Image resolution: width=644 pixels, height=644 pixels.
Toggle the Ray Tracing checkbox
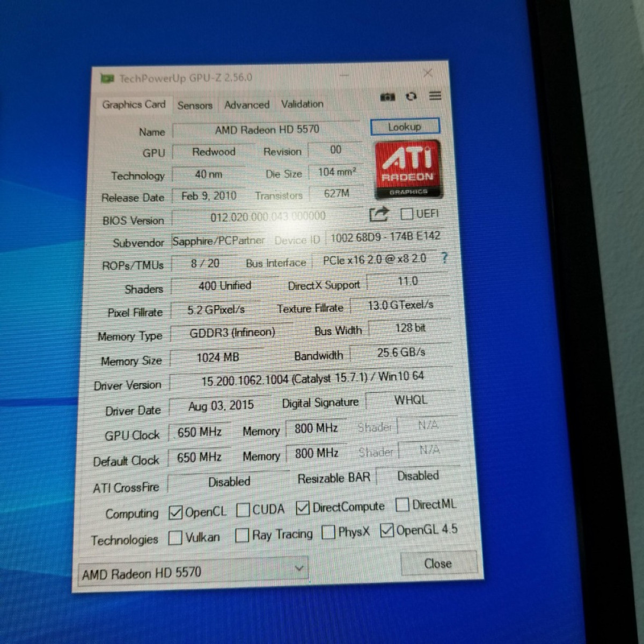coord(242,535)
